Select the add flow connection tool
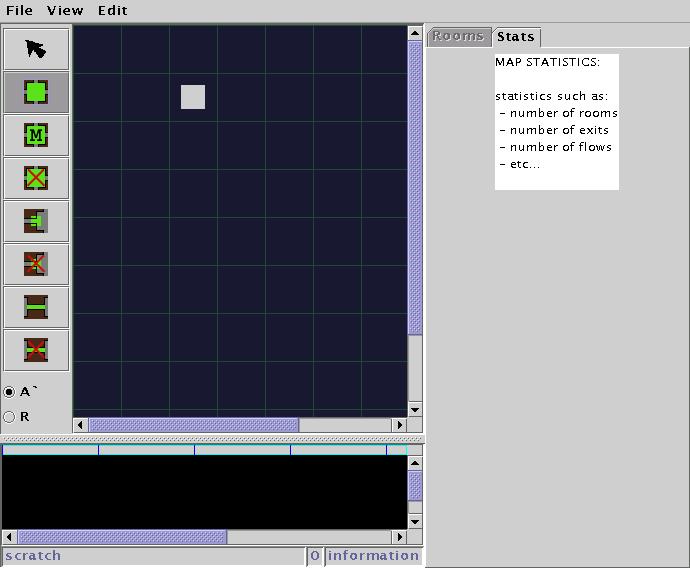 click(x=36, y=307)
